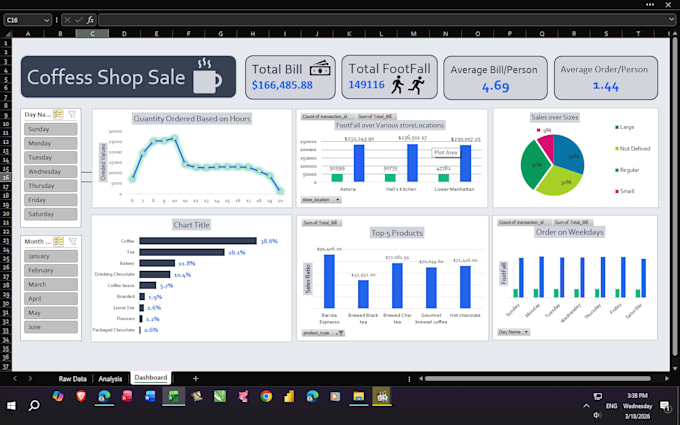Launch the Brave browser from the taskbar

pyautogui.click(x=81, y=396)
